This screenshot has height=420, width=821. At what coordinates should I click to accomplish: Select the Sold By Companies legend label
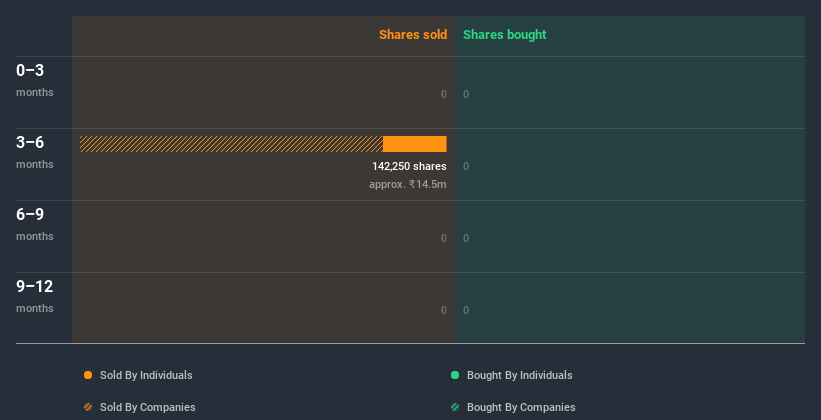(148, 407)
